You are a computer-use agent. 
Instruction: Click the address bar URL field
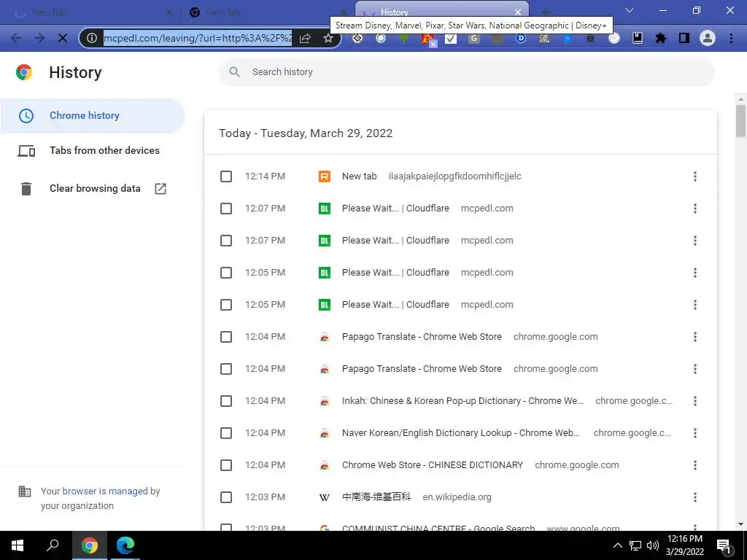198,38
